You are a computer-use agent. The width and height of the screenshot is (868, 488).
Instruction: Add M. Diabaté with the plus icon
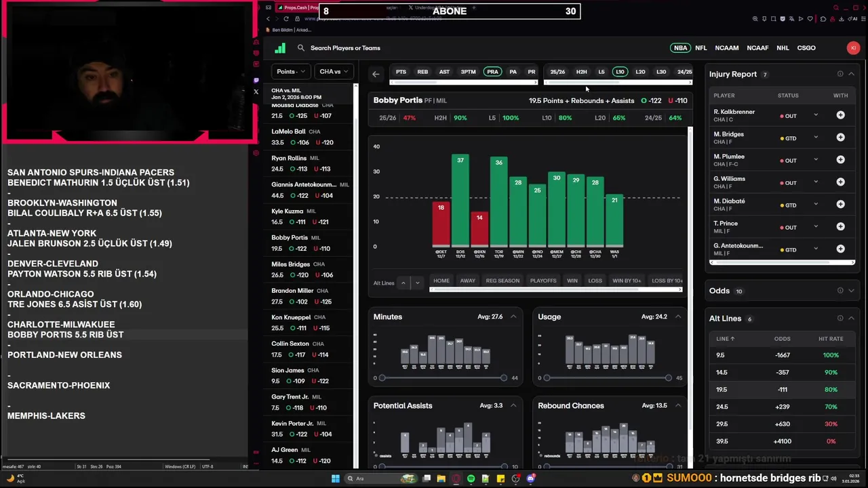point(840,205)
